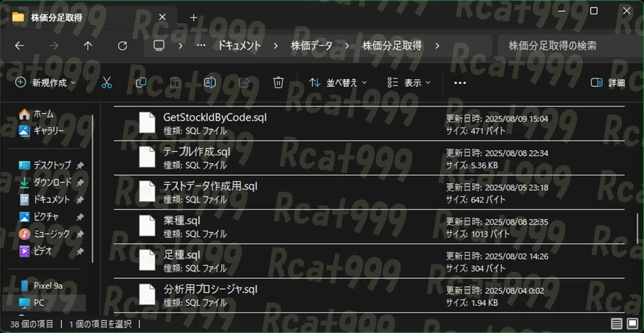Switch to large thumbnails view icon in status bar
644x333 pixels.
click(633, 324)
